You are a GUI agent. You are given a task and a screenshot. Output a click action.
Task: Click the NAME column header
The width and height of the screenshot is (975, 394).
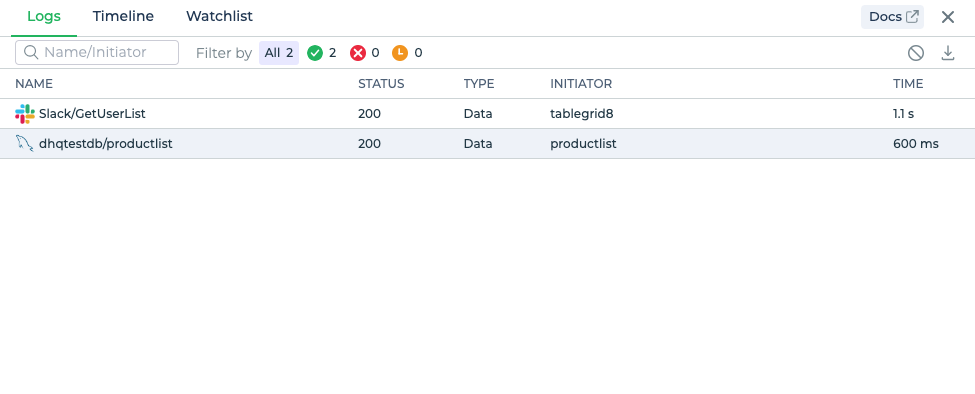point(34,84)
